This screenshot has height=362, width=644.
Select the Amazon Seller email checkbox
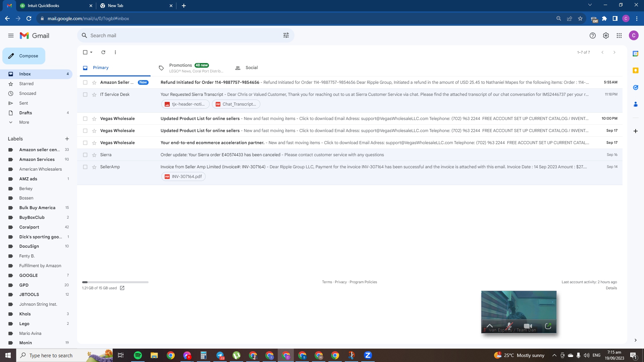coord(85,82)
